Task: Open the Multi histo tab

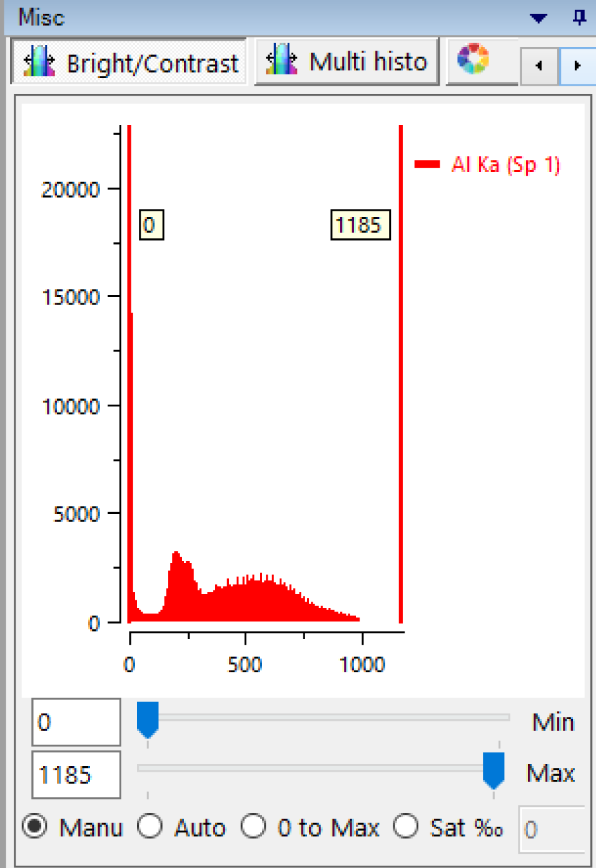Action: pos(347,62)
